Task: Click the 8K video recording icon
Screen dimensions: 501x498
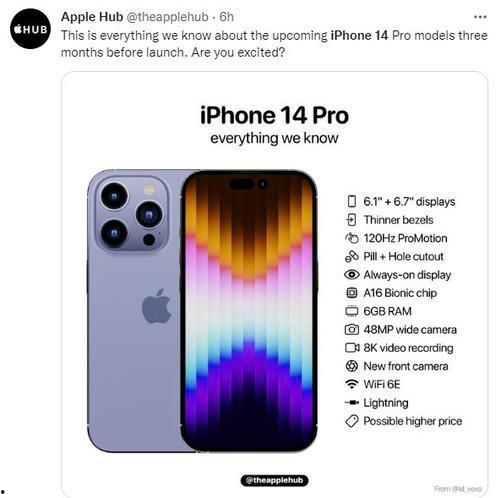Action: (x=352, y=348)
